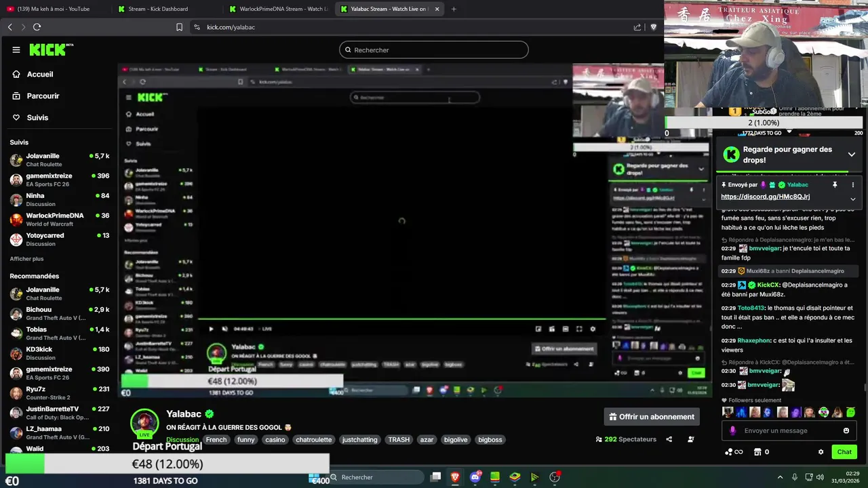Click the purple microphone icon in chat box
868x488 pixels.
pyautogui.click(x=732, y=431)
